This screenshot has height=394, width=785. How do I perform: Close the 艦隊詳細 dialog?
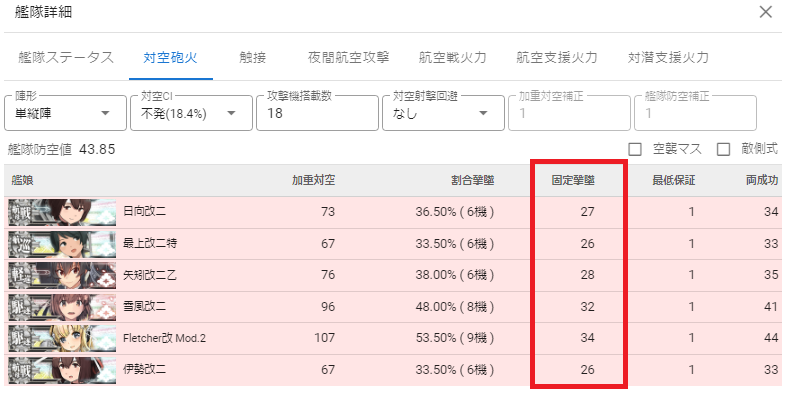765,13
